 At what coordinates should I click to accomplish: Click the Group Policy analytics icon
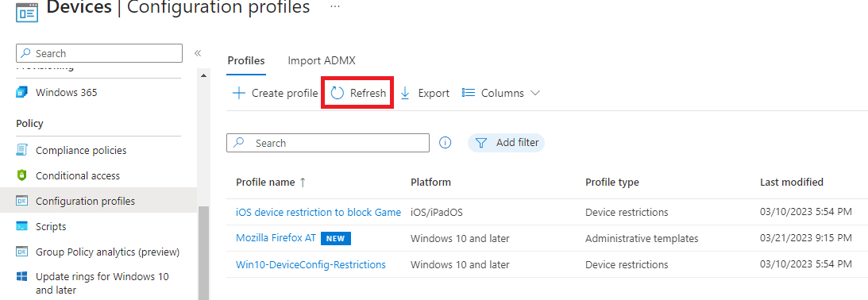point(21,252)
